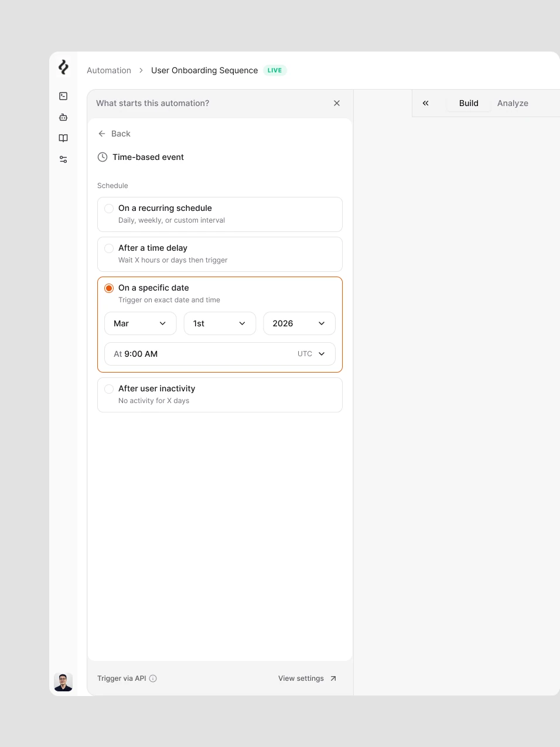Click 'User Onboarding Sequence' breadcrumb title
The width and height of the screenshot is (560, 747).
click(x=204, y=70)
